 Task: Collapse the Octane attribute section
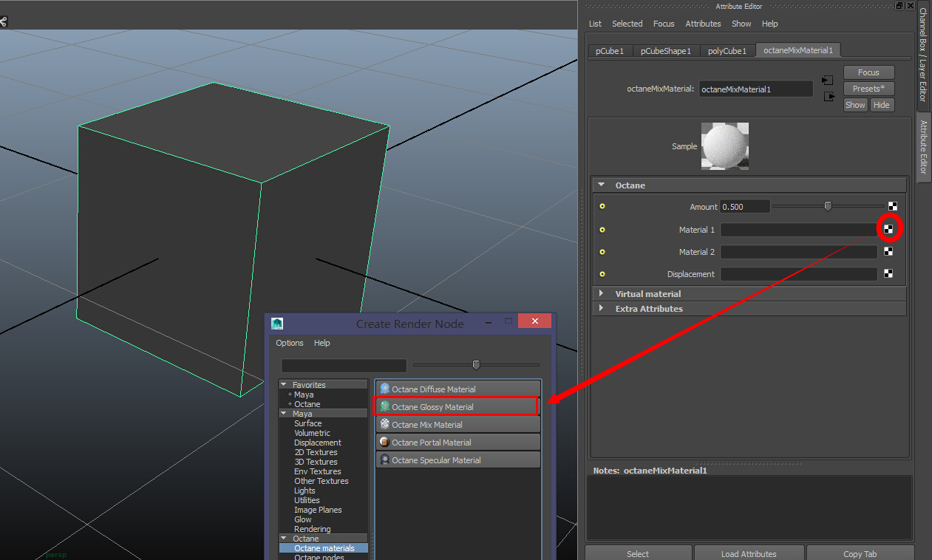(602, 185)
